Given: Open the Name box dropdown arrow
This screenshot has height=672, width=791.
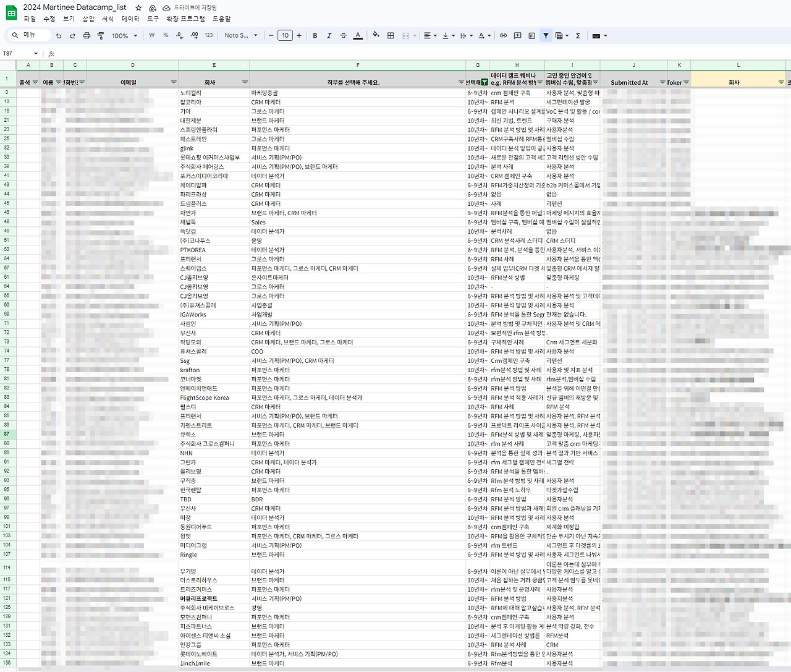Looking at the screenshot, I should (36, 54).
